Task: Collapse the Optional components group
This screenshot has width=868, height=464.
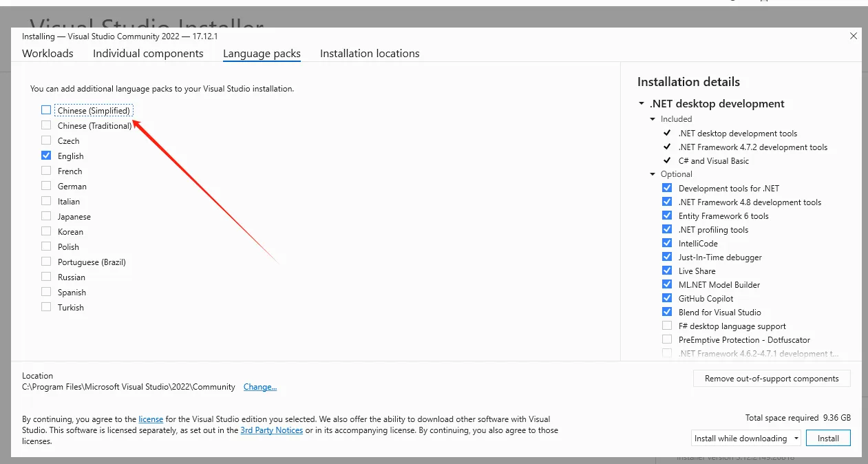Action: 653,174
